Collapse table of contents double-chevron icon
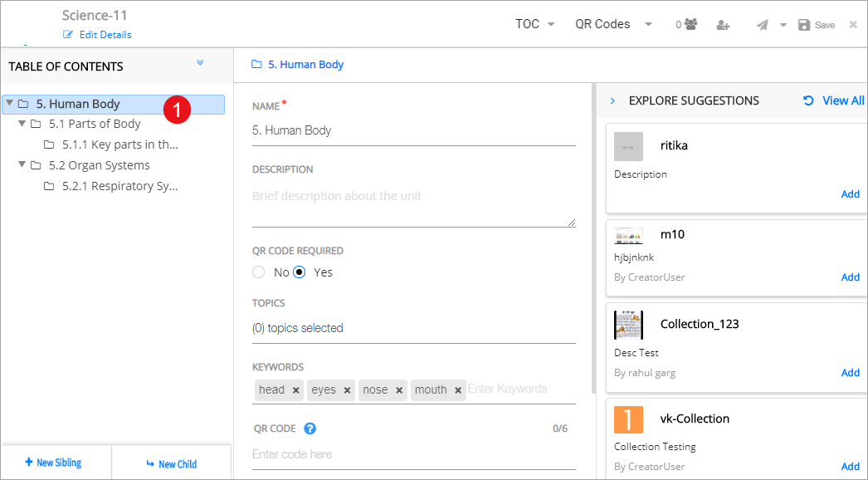Image resolution: width=868 pixels, height=480 pixels. pos(199,63)
